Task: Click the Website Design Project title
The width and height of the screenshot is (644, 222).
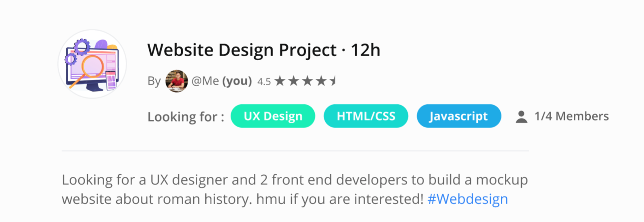Action: click(x=242, y=51)
